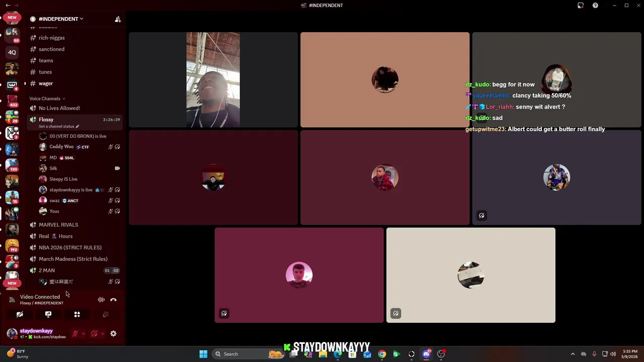Click the invite people icon
This screenshot has width=644, height=362.
(x=118, y=19)
